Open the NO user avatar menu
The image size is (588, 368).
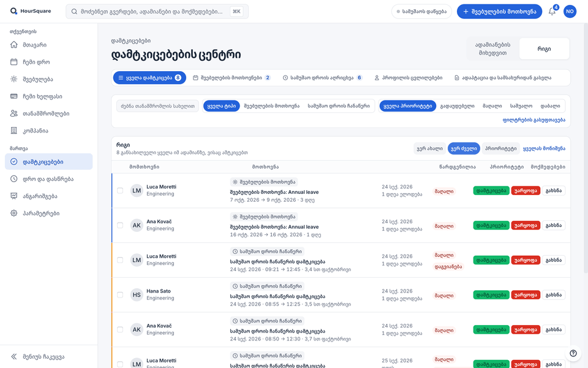(570, 11)
